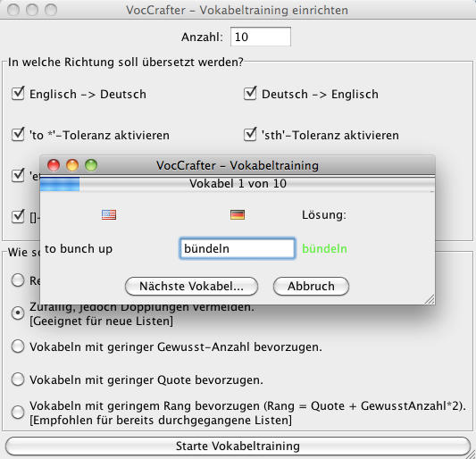476x459 pixels.
Task: Click the vocabulary text to bunch up
Action: tap(79, 248)
